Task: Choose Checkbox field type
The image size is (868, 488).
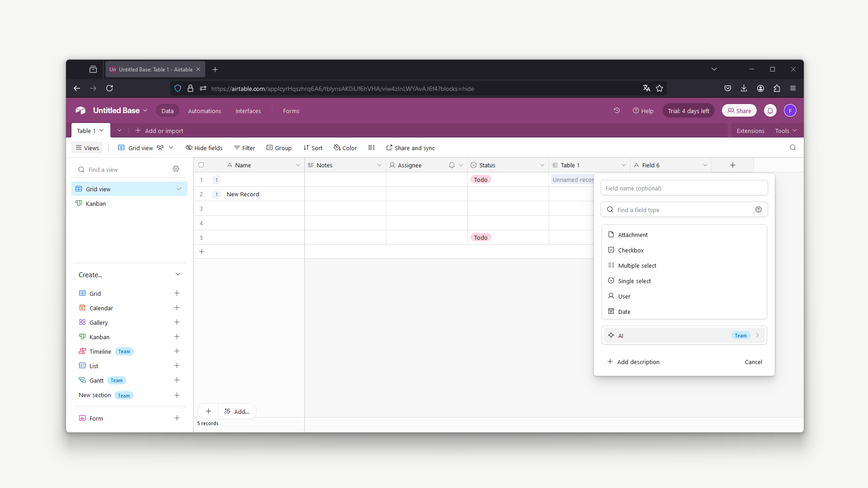Action: [x=684, y=250]
